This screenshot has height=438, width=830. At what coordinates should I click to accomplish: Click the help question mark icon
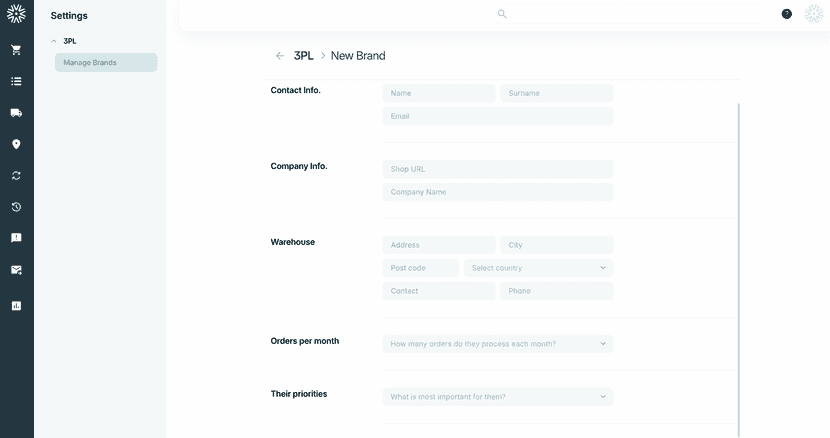pos(787,14)
